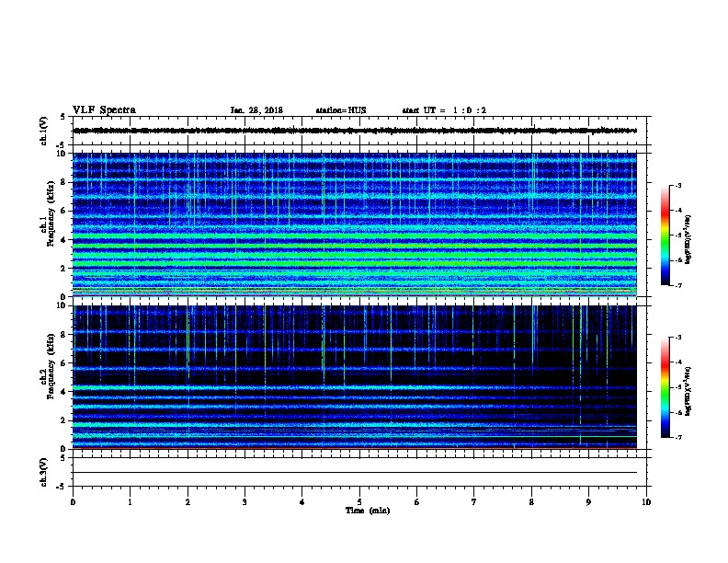
Task: Click the "4" frequency tick of ch.2 spectrogram
Action: pos(64,392)
